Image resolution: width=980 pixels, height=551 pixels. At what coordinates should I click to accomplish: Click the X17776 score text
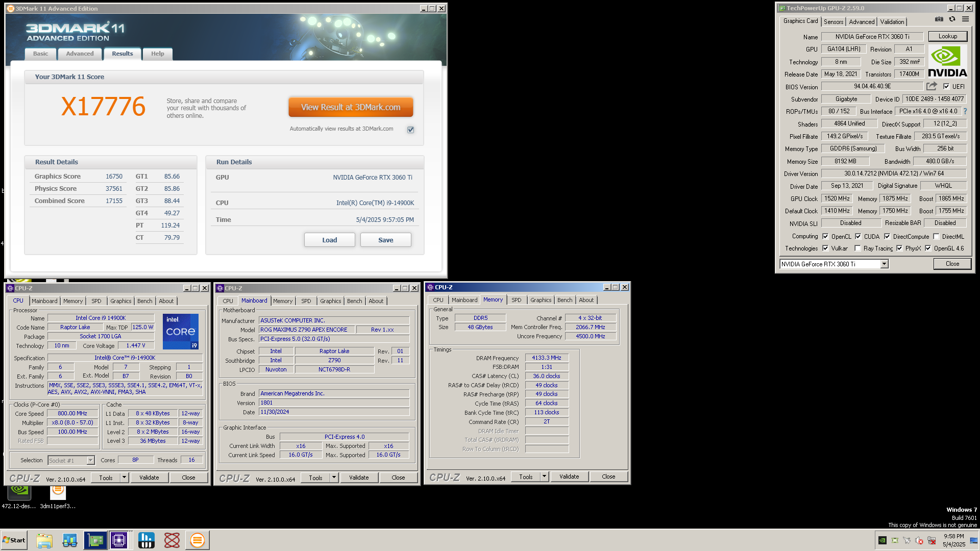[103, 107]
